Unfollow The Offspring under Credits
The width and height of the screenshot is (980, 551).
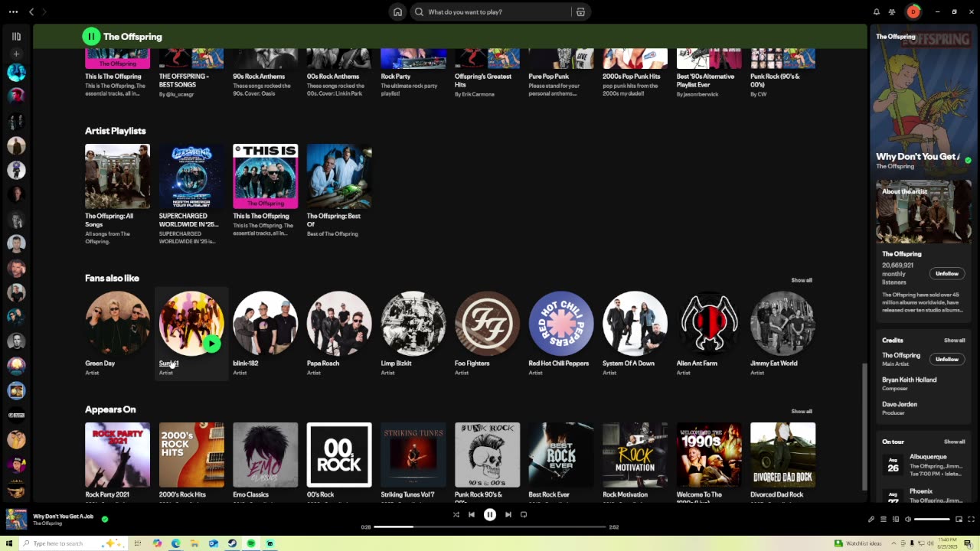click(947, 359)
